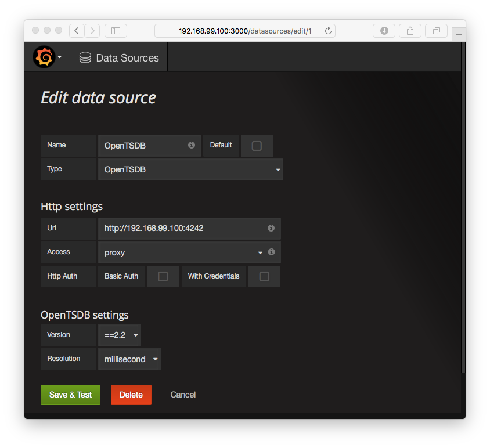Image resolution: width=490 pixels, height=448 pixels.
Task: Expand the Grafana logo dropdown caret
Action: (59, 57)
